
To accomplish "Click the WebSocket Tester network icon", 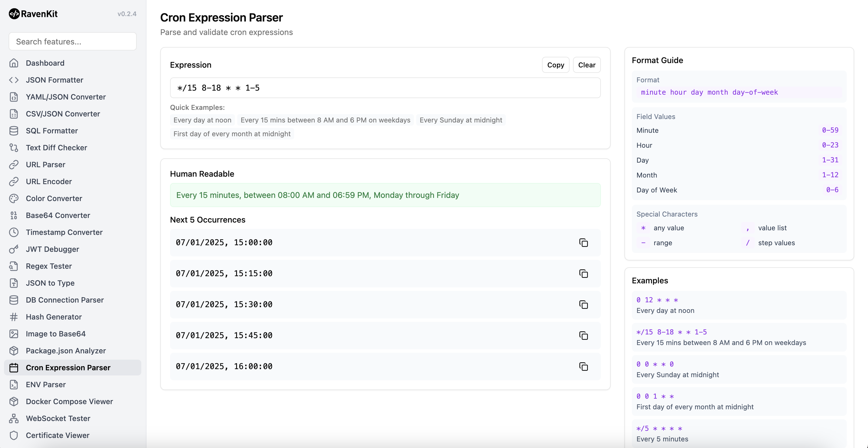I will click(14, 418).
